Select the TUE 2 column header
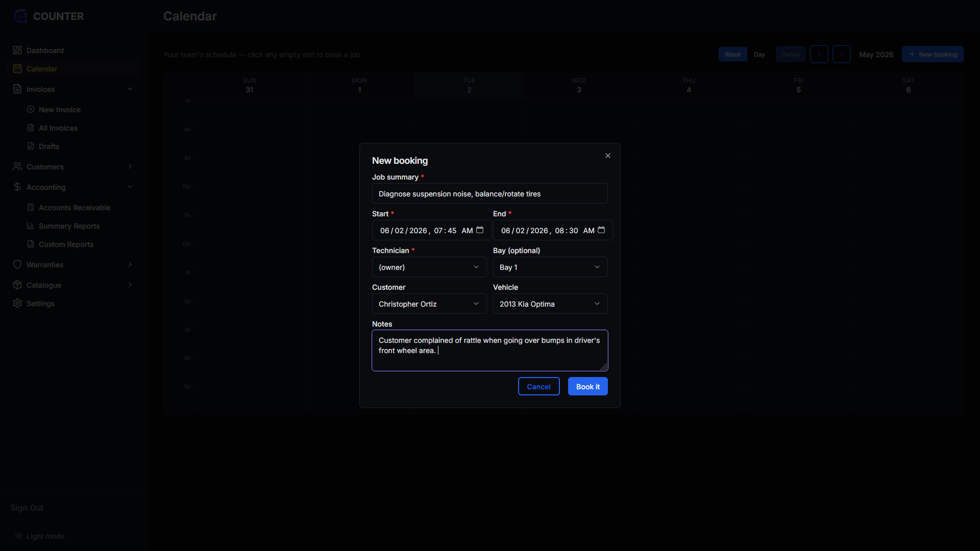980x551 pixels. (469, 85)
